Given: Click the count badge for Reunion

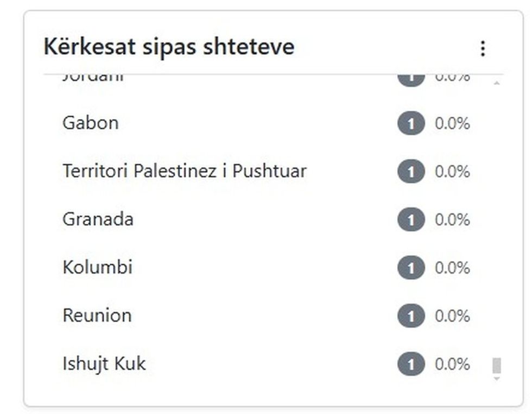Looking at the screenshot, I should click(x=411, y=316).
